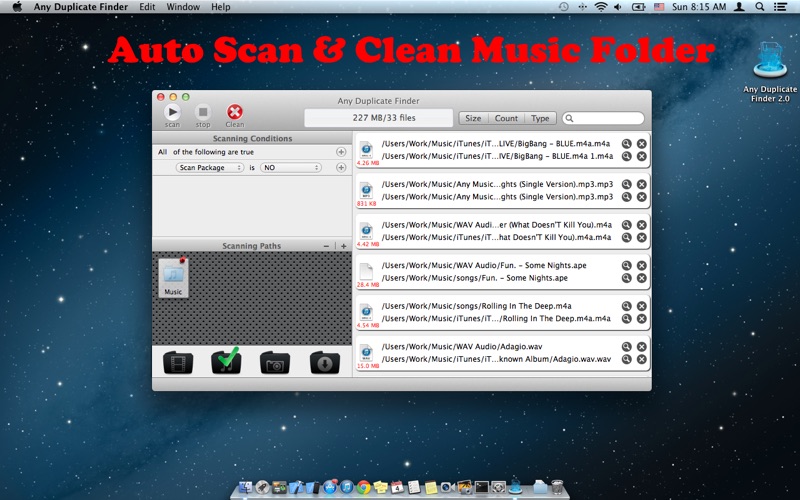The width and height of the screenshot is (800, 500).
Task: Click the volume icon in the menu bar
Action: 618,7
